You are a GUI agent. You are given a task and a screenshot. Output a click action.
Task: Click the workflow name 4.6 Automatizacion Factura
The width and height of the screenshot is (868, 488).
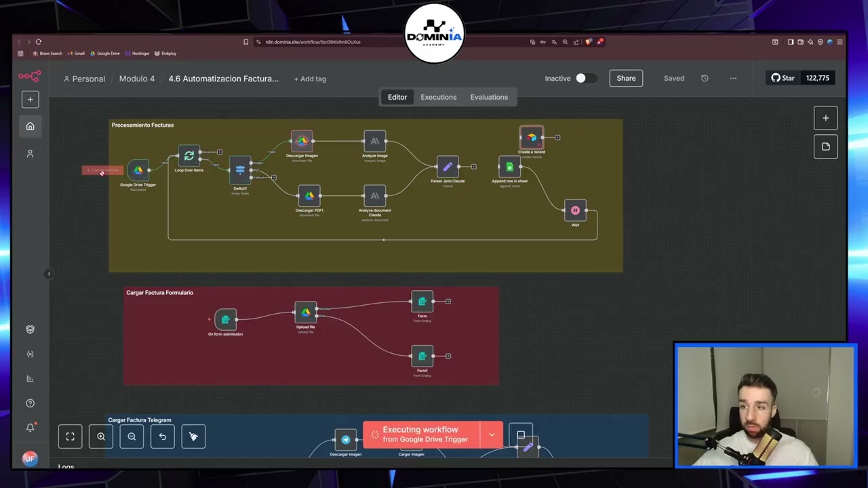coord(224,79)
